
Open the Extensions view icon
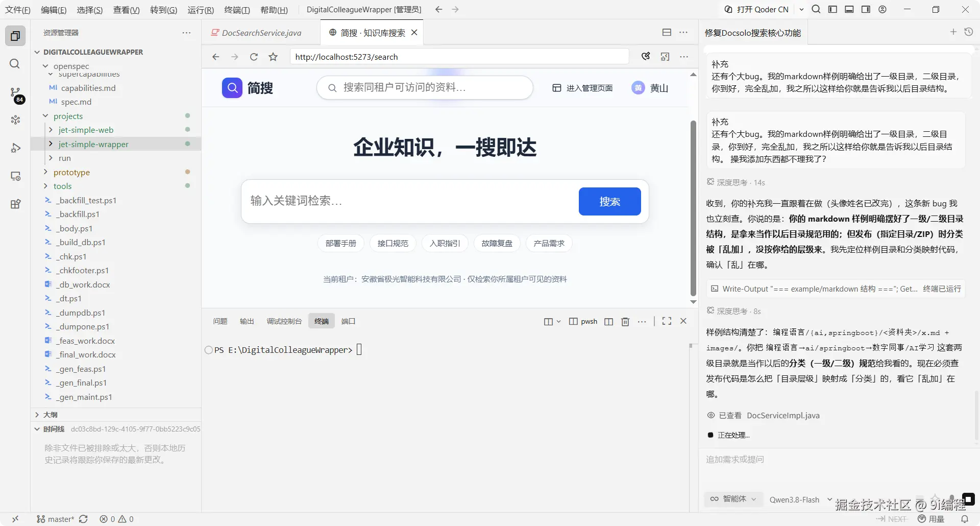coord(15,204)
